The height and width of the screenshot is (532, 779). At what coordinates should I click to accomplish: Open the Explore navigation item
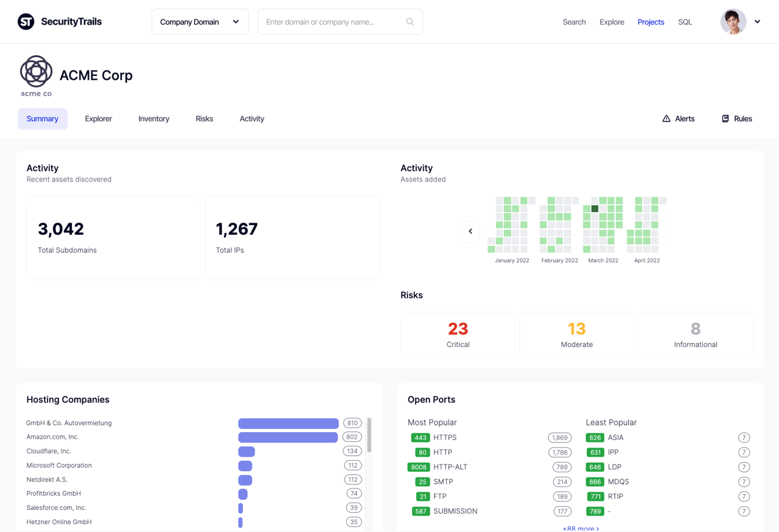point(612,22)
